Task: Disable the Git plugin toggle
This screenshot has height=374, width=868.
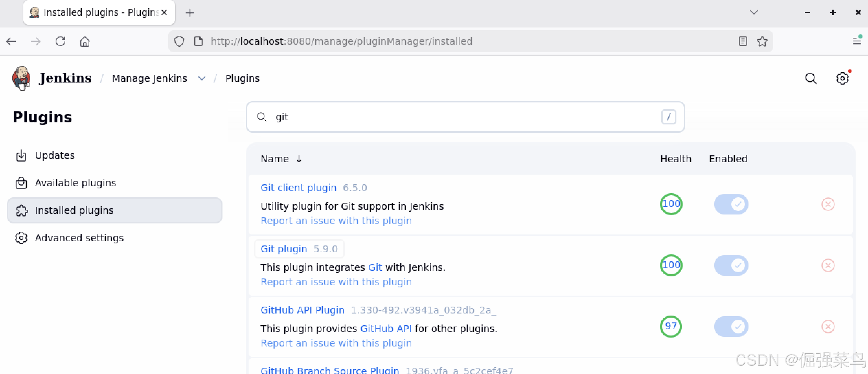Action: (731, 265)
